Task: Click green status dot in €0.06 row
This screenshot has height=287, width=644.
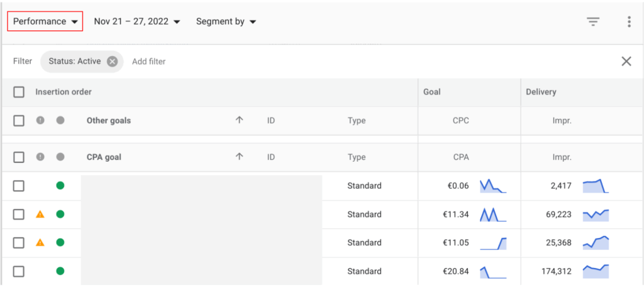Action: (60, 186)
